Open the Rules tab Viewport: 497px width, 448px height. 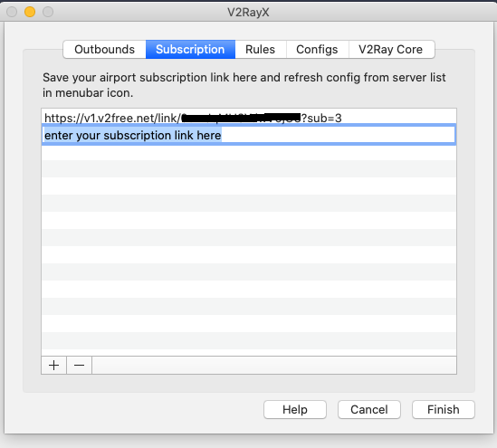[260, 50]
